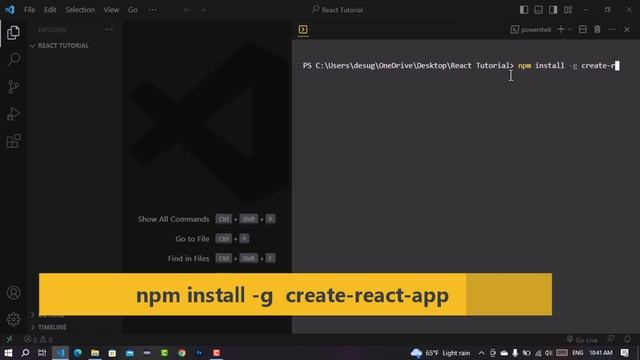
Task: Open the Source Control view
Action: pyautogui.click(x=13, y=87)
